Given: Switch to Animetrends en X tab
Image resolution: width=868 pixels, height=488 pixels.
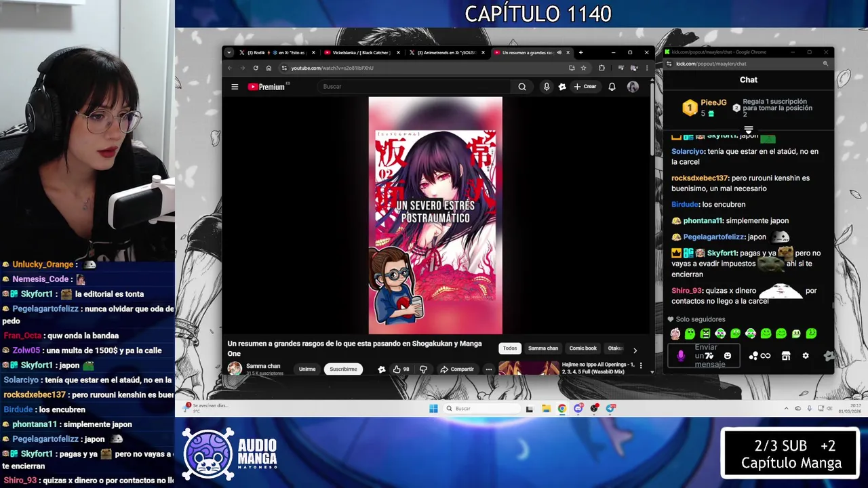Looking at the screenshot, I should (x=448, y=52).
